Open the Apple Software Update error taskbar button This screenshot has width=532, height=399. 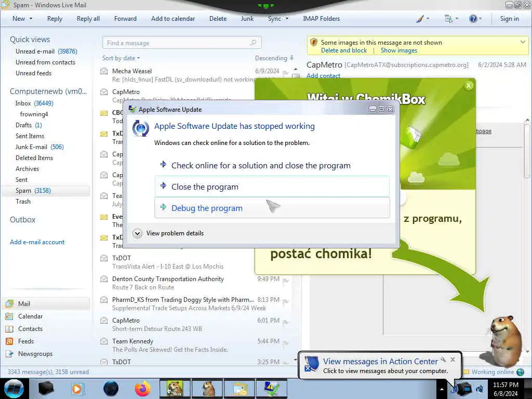272,389
